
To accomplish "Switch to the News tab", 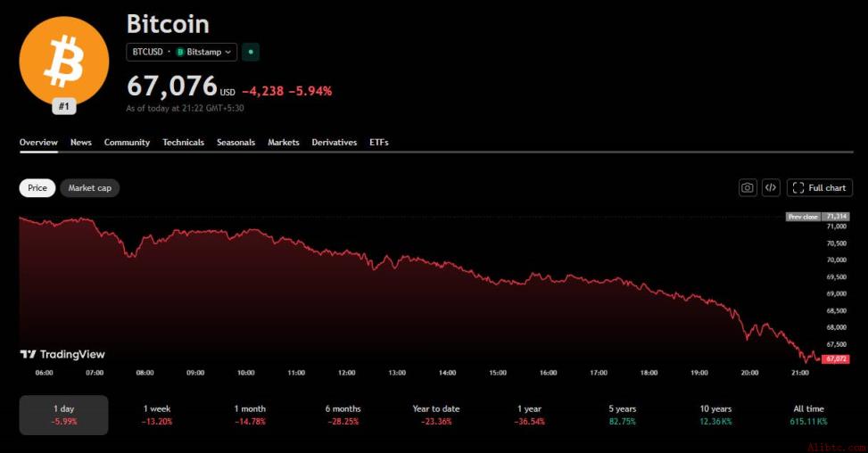I will tap(81, 142).
